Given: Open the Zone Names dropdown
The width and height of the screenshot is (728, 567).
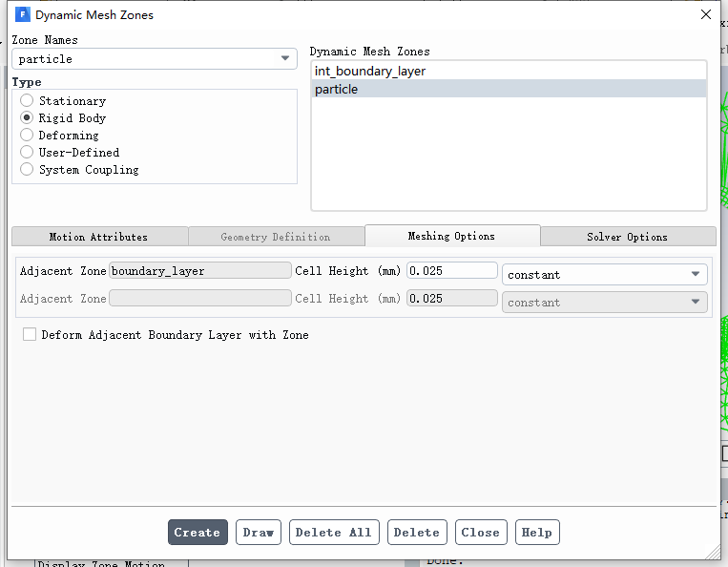Looking at the screenshot, I should (x=155, y=59).
